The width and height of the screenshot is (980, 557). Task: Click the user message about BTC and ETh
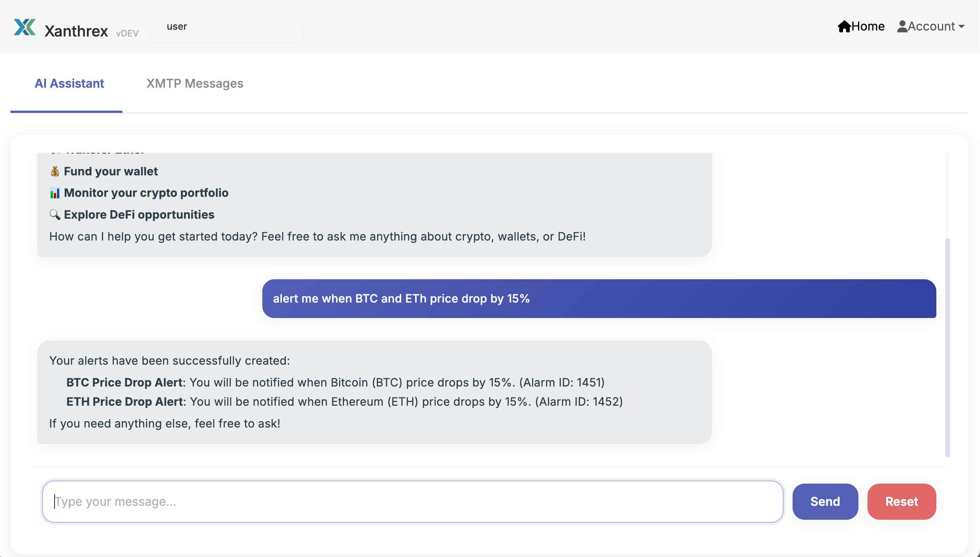(x=599, y=298)
